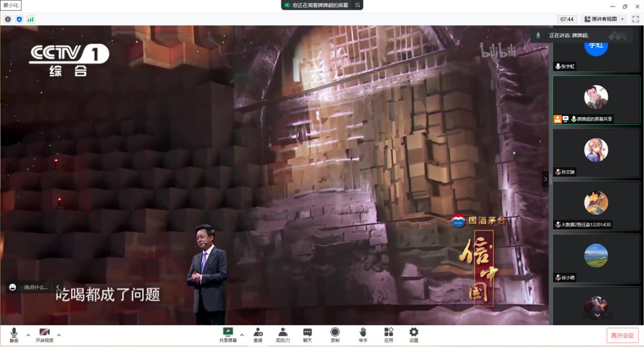The width and height of the screenshot is (644, 347).
Task: Click green mic icon on 牌牌超 tile
Action: pos(573,119)
